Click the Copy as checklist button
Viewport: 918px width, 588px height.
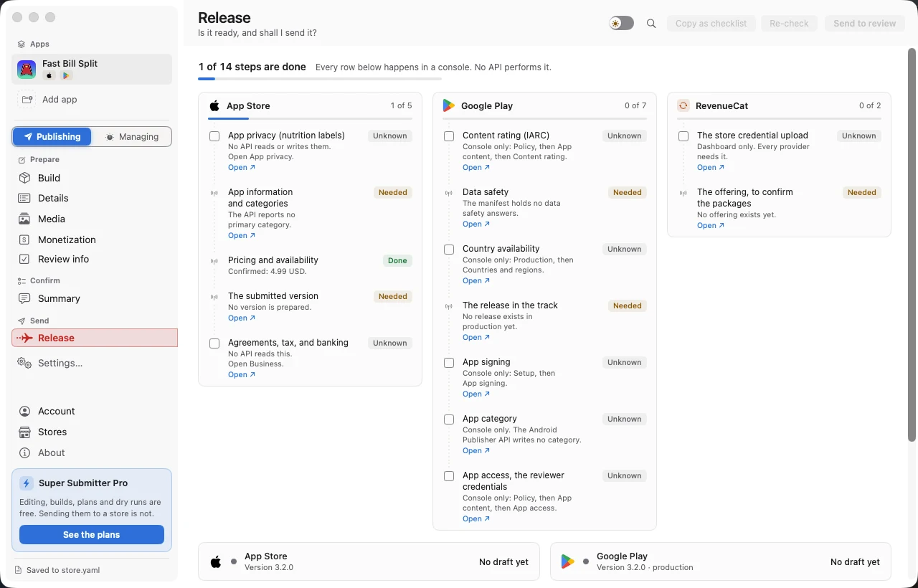pos(711,24)
